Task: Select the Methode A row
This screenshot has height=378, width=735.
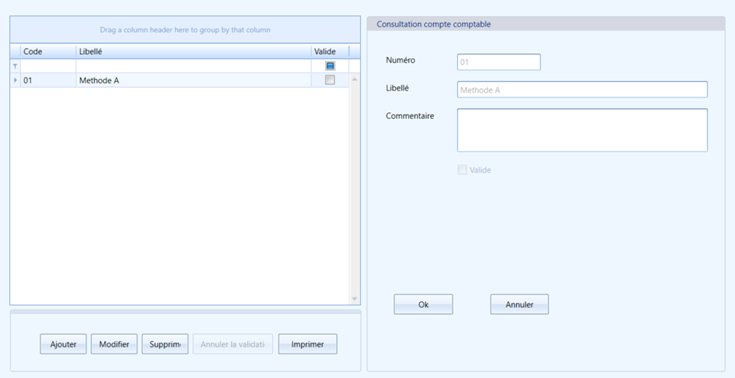Action: click(180, 80)
